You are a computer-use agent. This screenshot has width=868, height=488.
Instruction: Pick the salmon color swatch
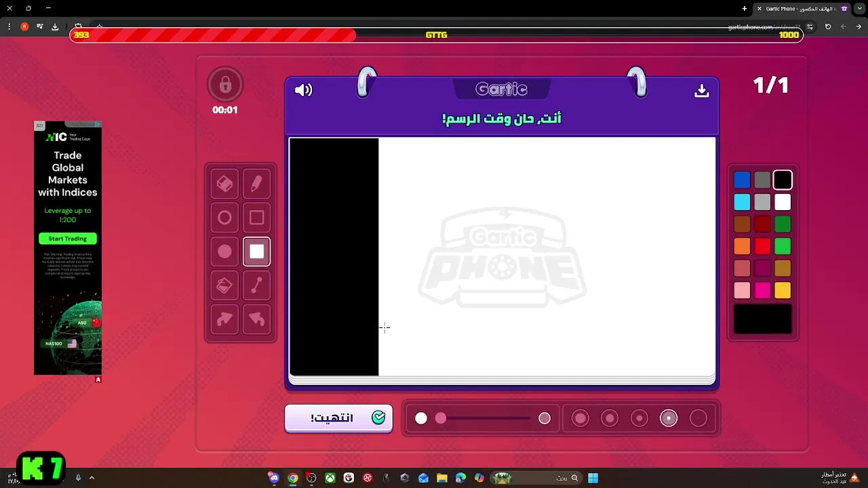tap(742, 268)
